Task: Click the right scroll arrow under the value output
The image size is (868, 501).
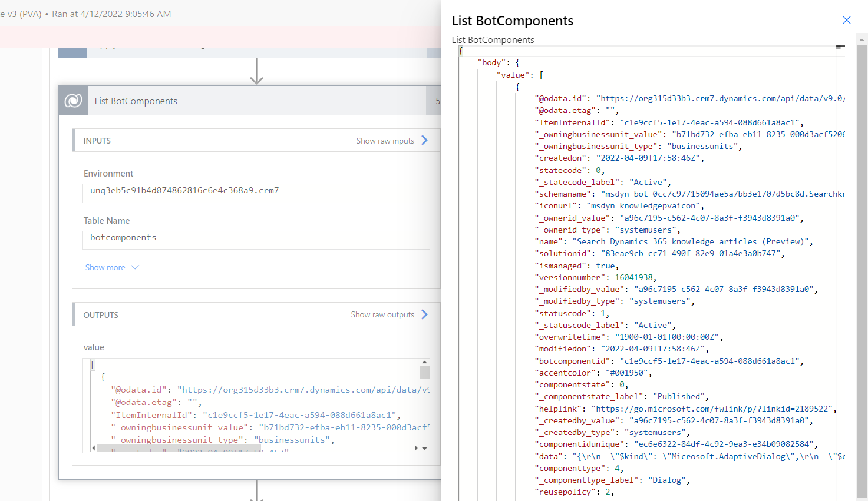Action: pyautogui.click(x=415, y=448)
